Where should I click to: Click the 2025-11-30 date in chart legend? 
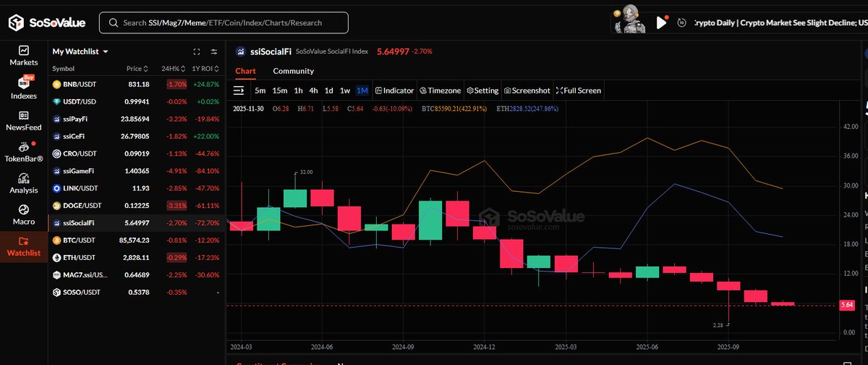pyautogui.click(x=249, y=109)
